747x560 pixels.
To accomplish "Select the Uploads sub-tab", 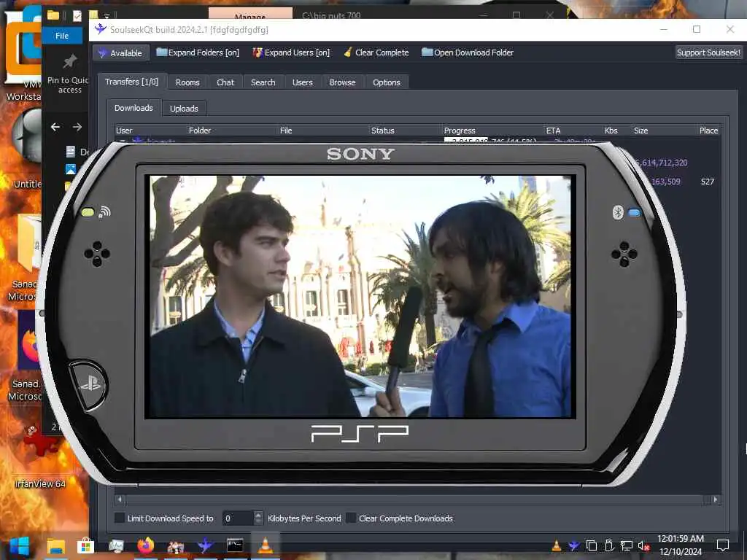I will 184,109.
